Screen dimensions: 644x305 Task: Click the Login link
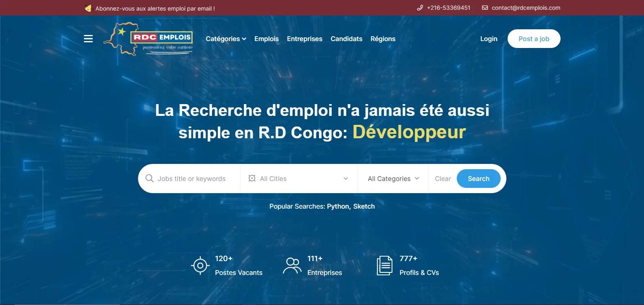[489, 39]
